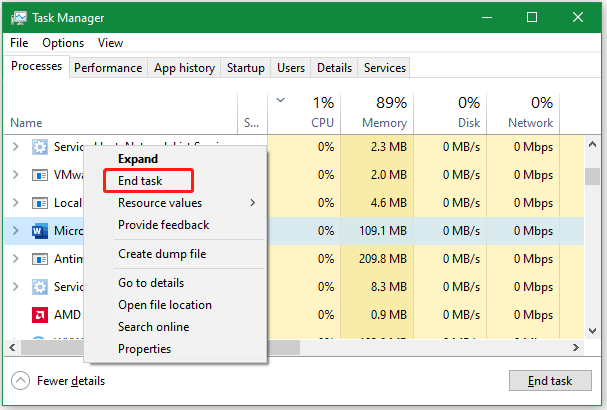The image size is (607, 410).
Task: Select the Processes tab
Action: [36, 66]
